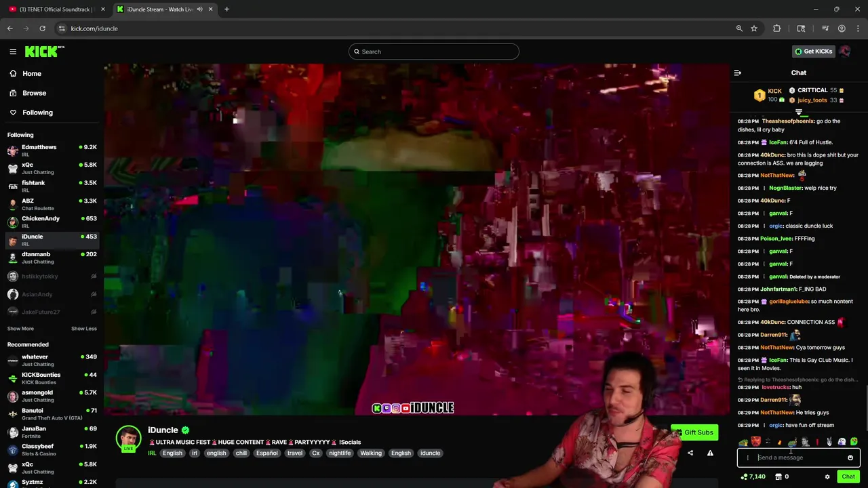Insert the red face emote into chat

coord(755,442)
